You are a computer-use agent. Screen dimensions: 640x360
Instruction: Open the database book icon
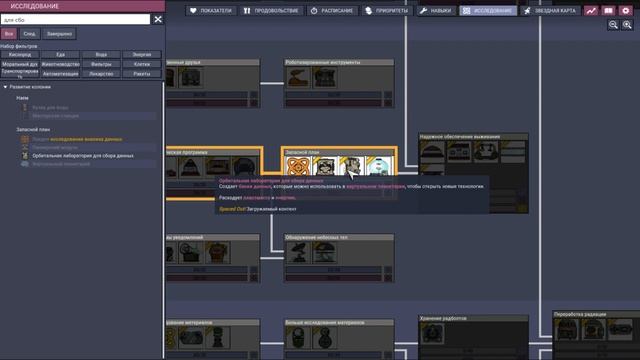coord(608,11)
